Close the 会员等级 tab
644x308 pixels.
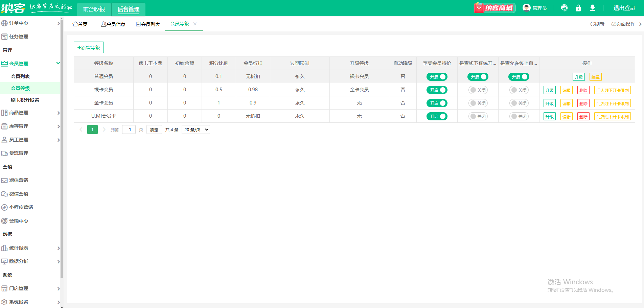[195, 24]
